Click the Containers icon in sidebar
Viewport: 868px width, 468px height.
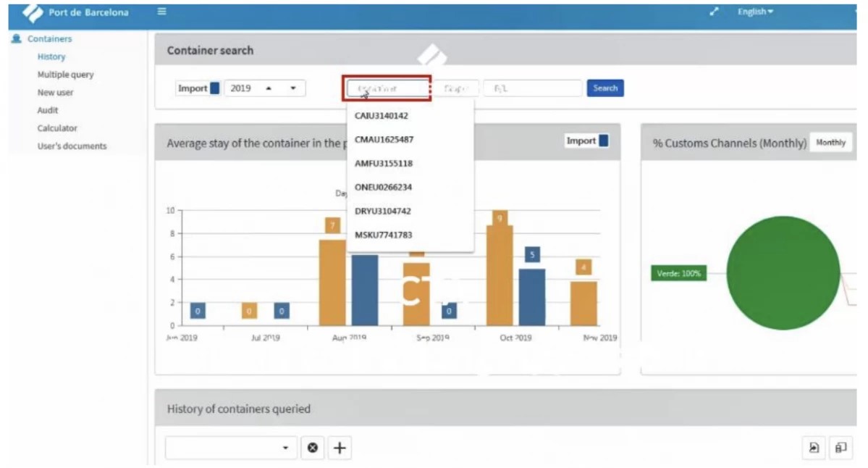pyautogui.click(x=16, y=39)
